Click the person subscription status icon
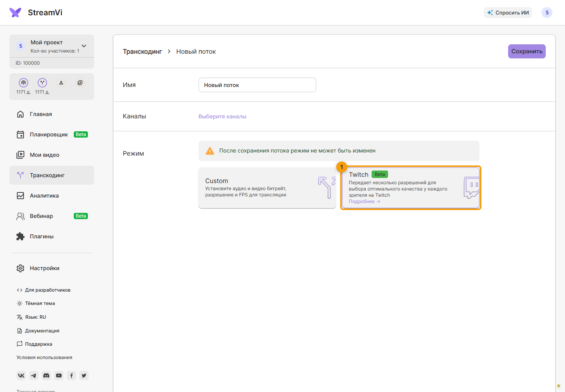 (61, 83)
